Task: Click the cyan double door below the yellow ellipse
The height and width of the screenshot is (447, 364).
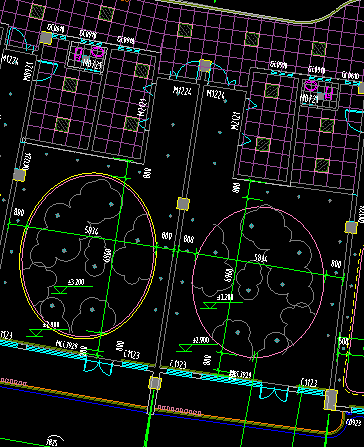Action: click(x=98, y=364)
